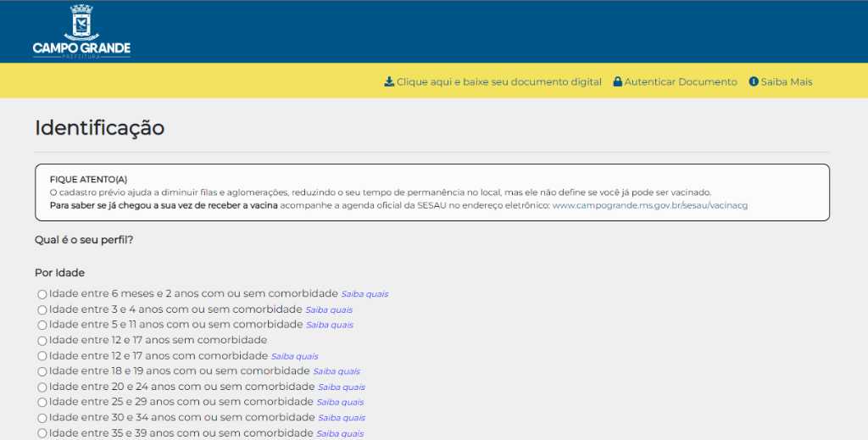Choose age 18 to 19 years option
Viewport: 868px width, 440px height.
pyautogui.click(x=42, y=371)
